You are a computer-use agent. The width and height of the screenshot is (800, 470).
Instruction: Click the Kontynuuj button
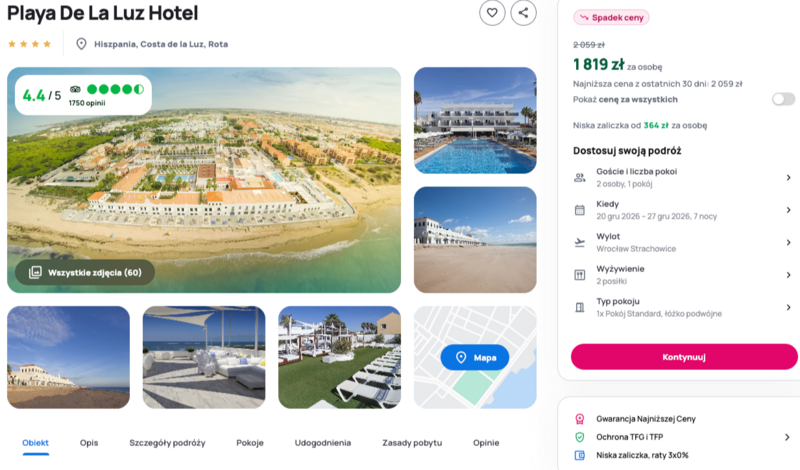(x=684, y=357)
